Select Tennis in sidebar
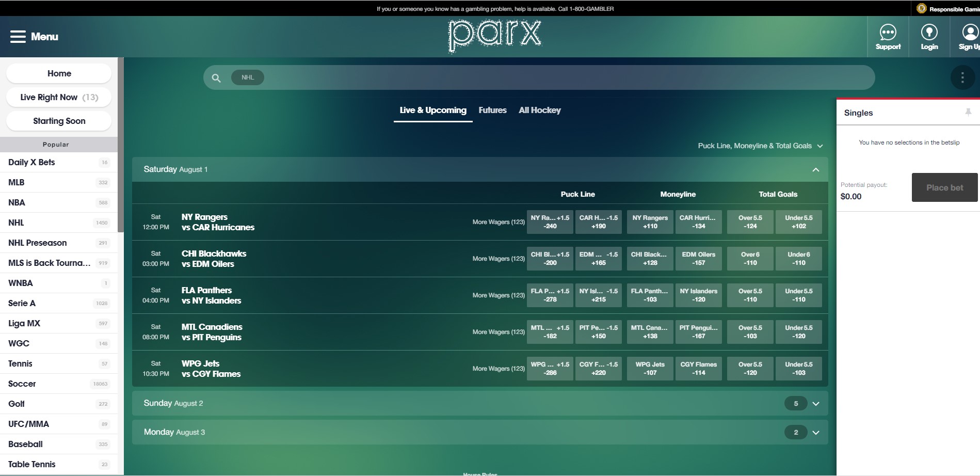The width and height of the screenshot is (980, 476). pyautogui.click(x=59, y=363)
